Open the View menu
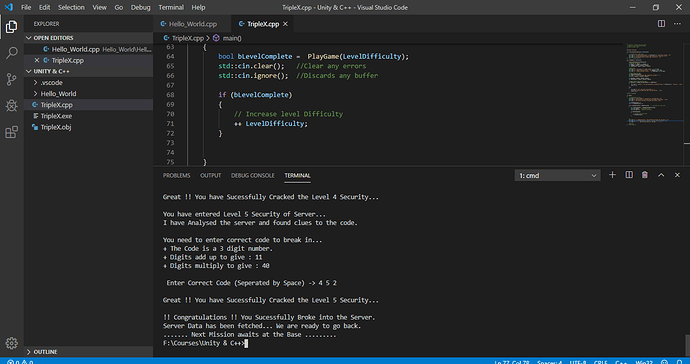The image size is (690, 364). (x=99, y=7)
